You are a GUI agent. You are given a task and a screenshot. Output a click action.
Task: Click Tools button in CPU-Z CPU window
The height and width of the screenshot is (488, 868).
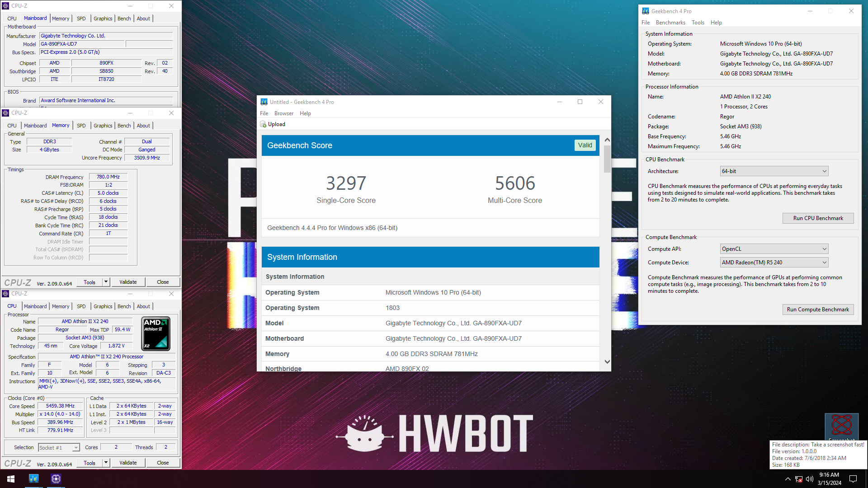click(90, 463)
